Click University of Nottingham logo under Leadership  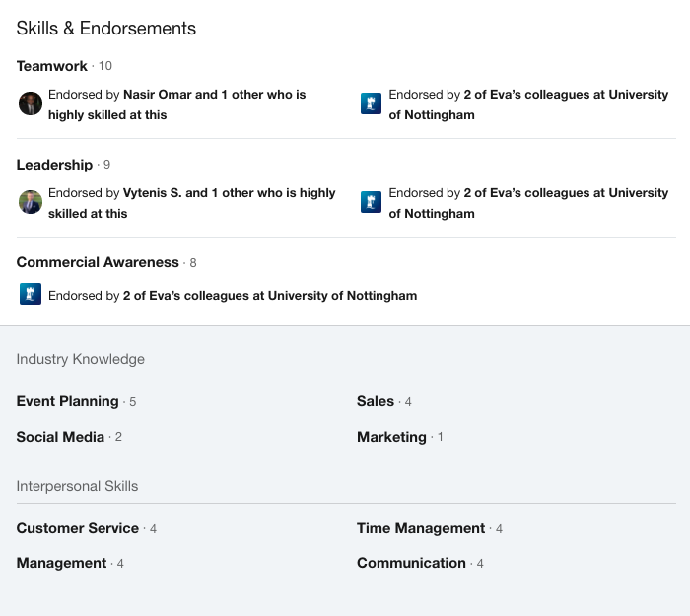pyautogui.click(x=371, y=202)
